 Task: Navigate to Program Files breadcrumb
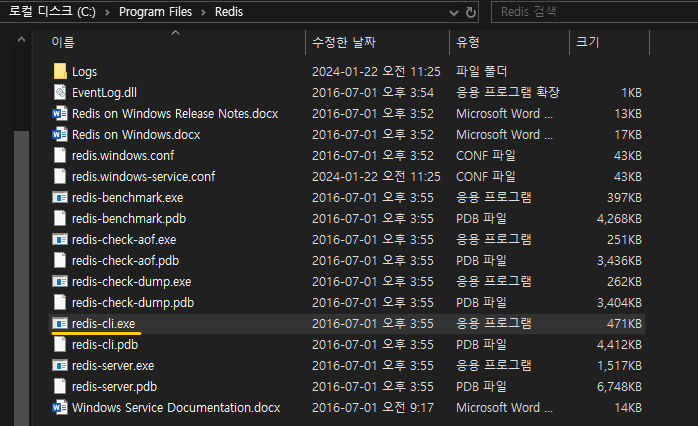coord(155,12)
